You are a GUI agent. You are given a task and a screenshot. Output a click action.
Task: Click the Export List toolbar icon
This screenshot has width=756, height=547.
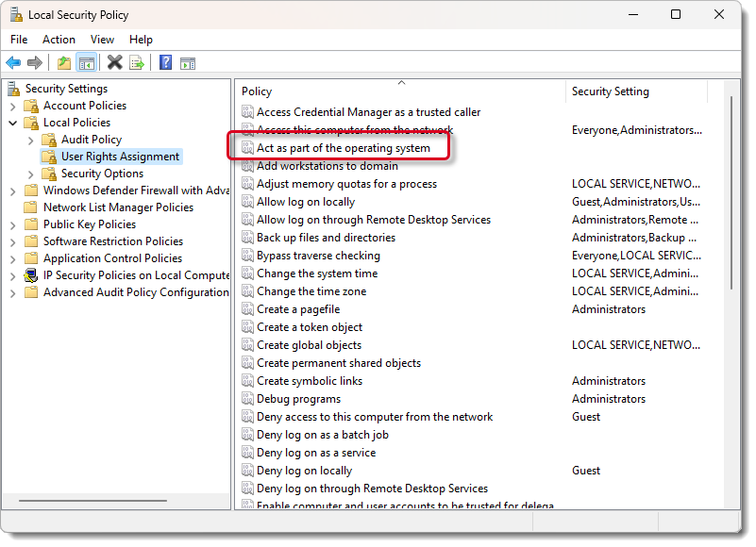(137, 63)
